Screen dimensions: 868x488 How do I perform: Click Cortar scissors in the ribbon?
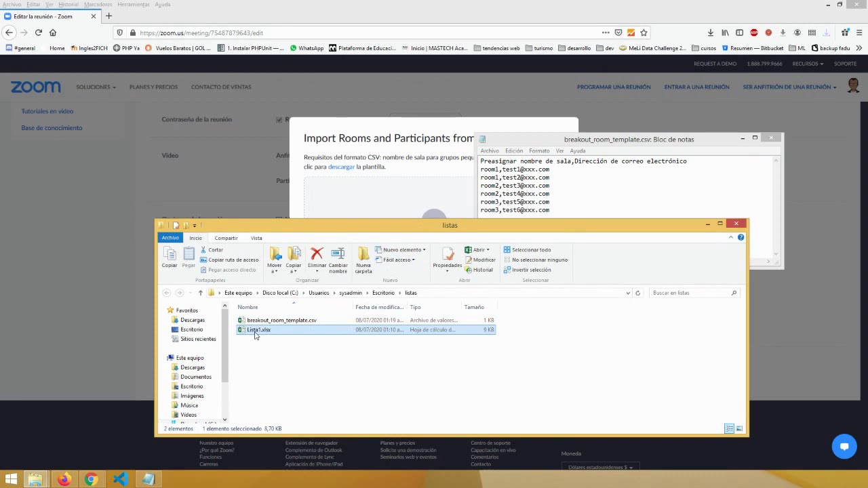(x=212, y=249)
